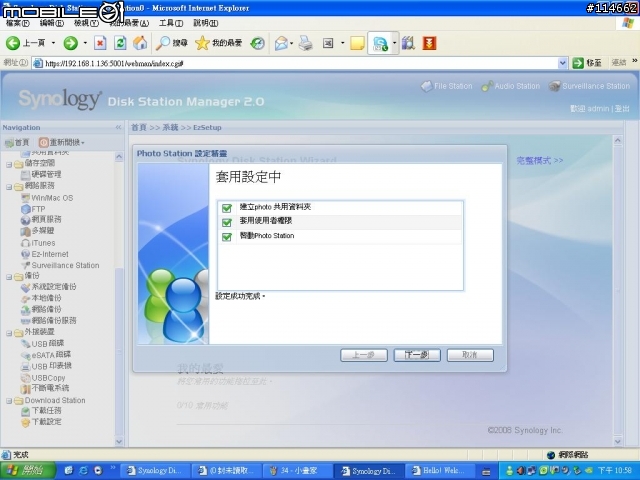The width and height of the screenshot is (640, 480).
Task: Open Surveillance Station from the header
Action: [x=589, y=86]
